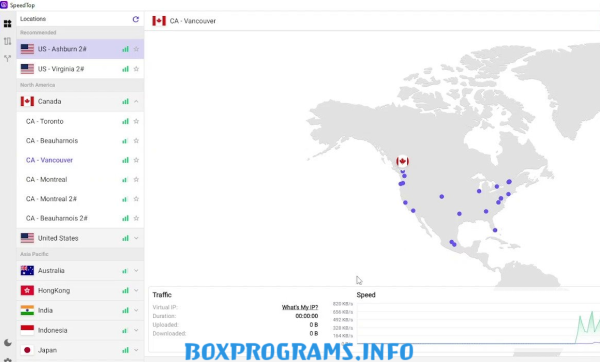Click the Indonesia flag icon

pyautogui.click(x=27, y=330)
